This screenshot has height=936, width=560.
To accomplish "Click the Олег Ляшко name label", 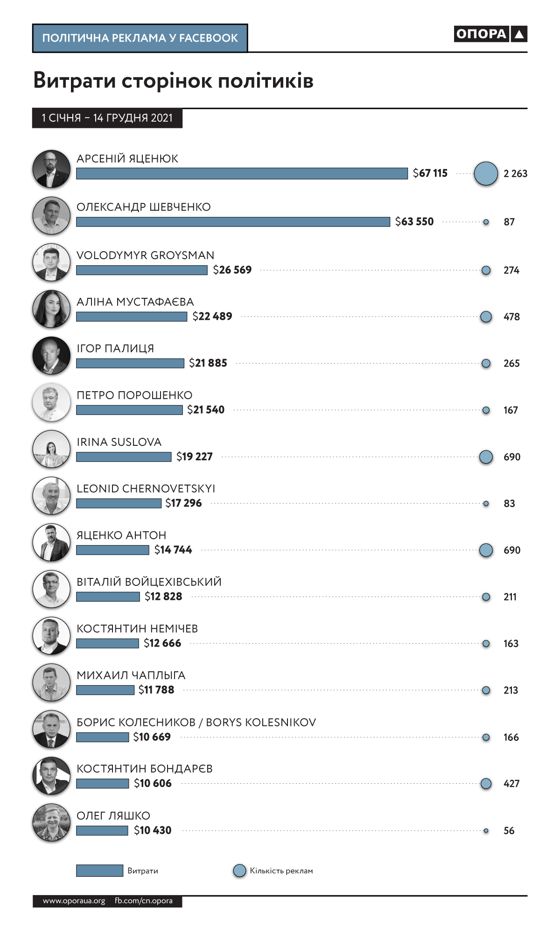I will [x=113, y=816].
